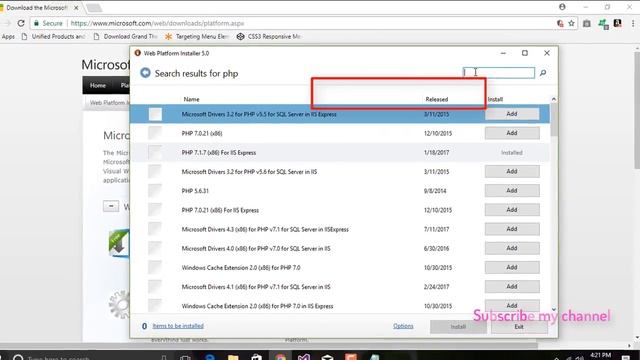
Task: Click the Install button in installer footer
Action: [458, 327]
